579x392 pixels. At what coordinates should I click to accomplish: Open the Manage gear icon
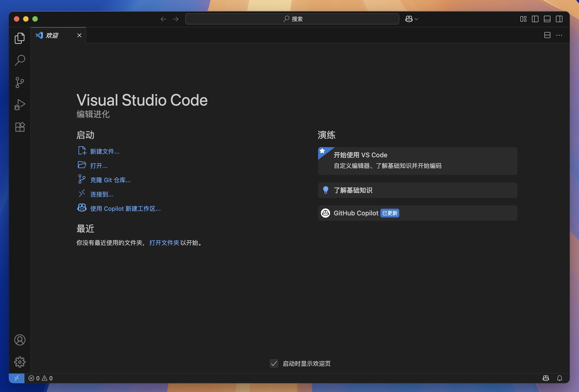point(20,362)
